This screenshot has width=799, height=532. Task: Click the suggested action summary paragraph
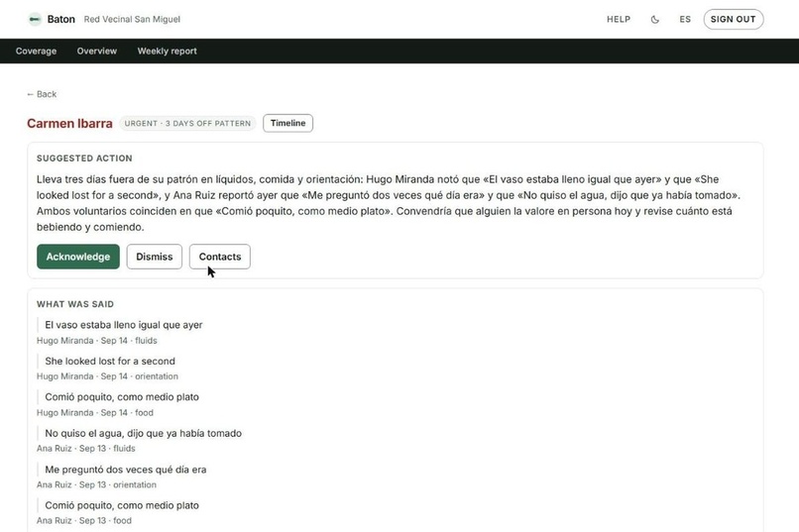[x=389, y=203]
